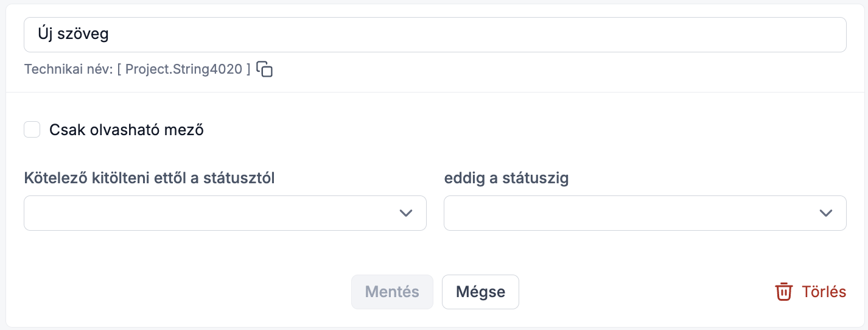
Task: Click the "eddig a státuszig" field label
Action: pos(506,178)
